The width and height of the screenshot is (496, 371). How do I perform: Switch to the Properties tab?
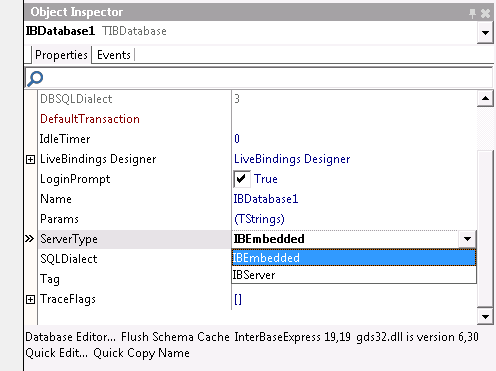point(61,55)
